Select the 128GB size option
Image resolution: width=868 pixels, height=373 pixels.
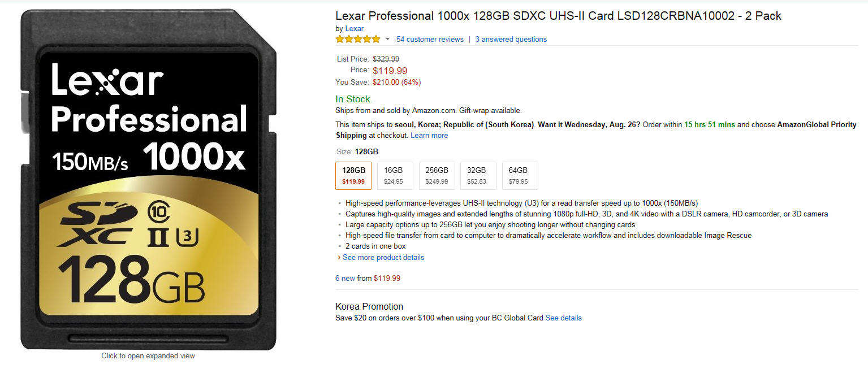tap(354, 175)
